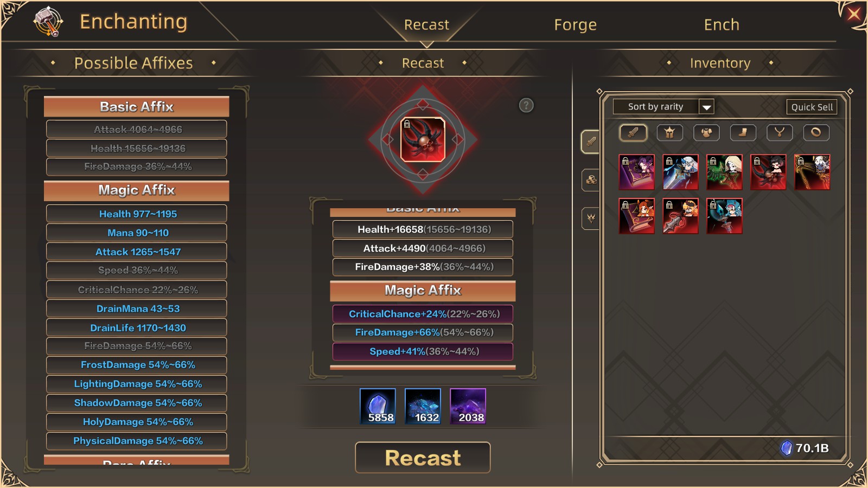Screen dimensions: 868x488
Task: Click the blue crystal material with 5858
Action: [378, 406]
